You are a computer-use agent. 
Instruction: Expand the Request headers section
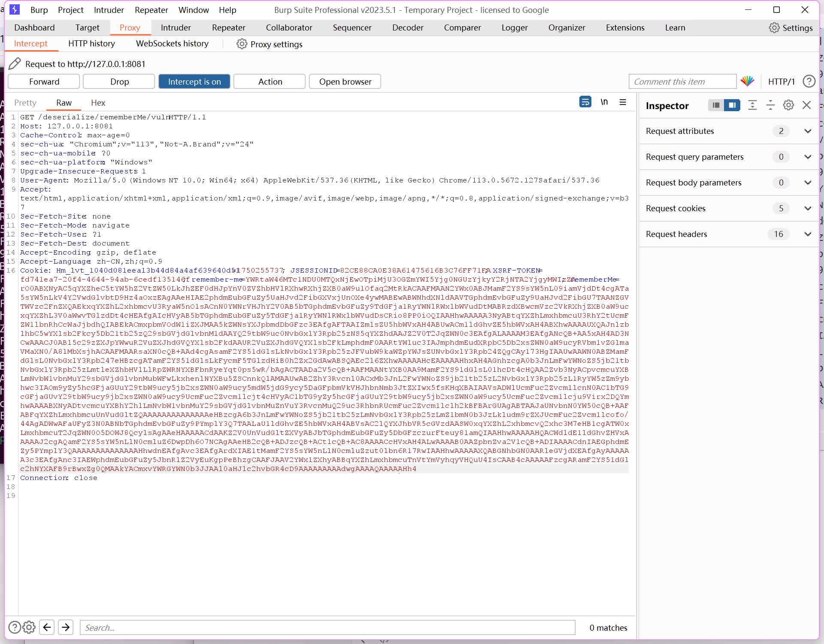tap(808, 234)
